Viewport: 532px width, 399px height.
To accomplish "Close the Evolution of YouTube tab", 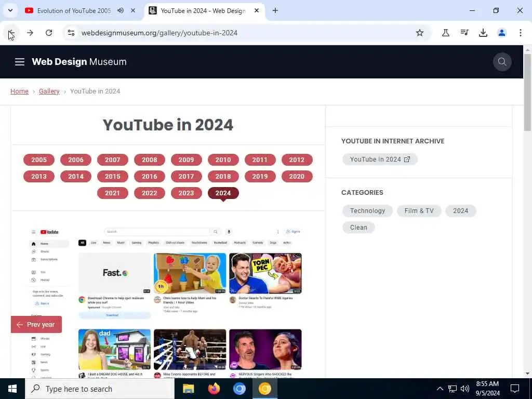I will pyautogui.click(x=133, y=10).
